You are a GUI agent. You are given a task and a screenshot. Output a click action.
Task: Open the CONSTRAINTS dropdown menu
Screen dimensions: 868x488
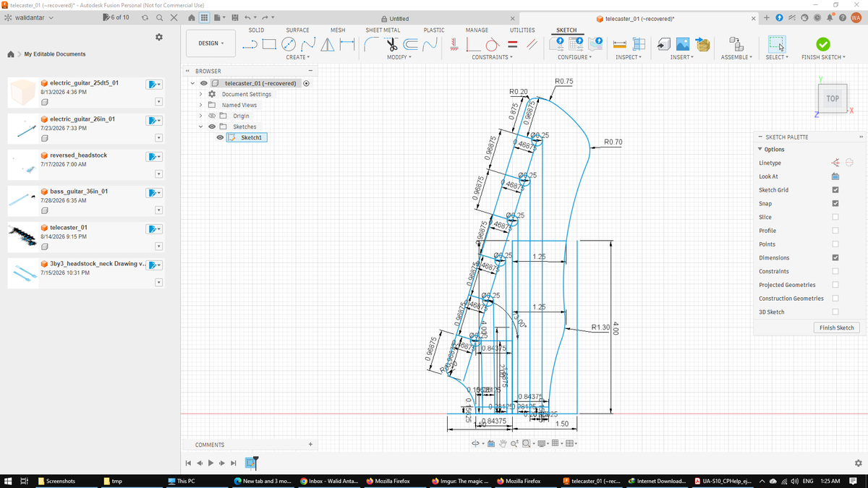point(492,57)
